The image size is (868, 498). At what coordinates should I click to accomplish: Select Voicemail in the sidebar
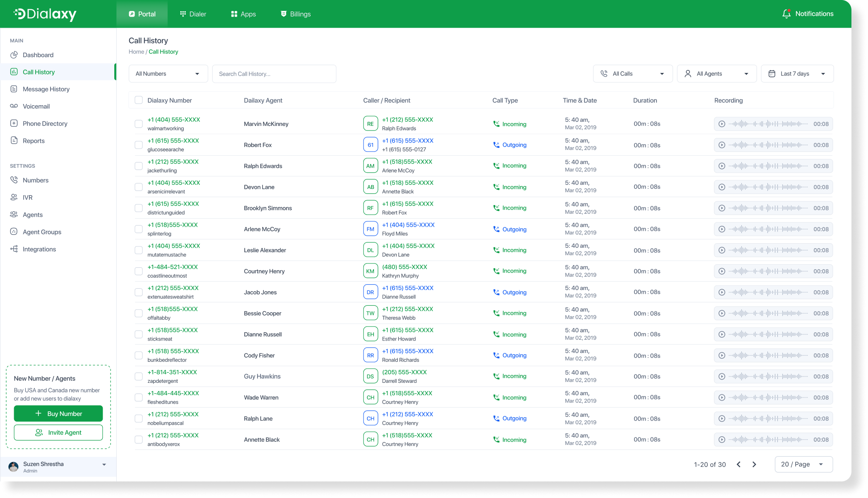(36, 106)
